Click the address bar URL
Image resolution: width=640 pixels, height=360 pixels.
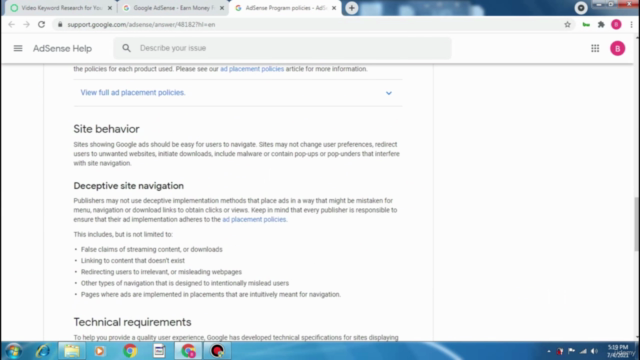coord(141,24)
